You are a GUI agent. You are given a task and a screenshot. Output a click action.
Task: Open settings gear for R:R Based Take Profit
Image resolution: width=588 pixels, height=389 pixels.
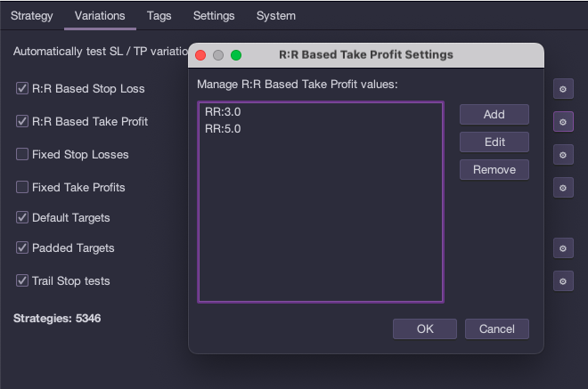tap(563, 122)
